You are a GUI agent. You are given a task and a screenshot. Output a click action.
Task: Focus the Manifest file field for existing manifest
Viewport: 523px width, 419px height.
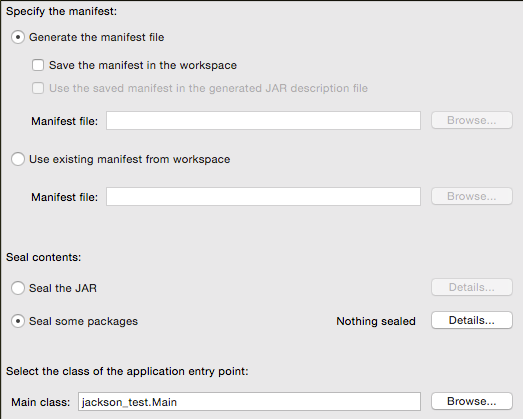pyautogui.click(x=263, y=196)
